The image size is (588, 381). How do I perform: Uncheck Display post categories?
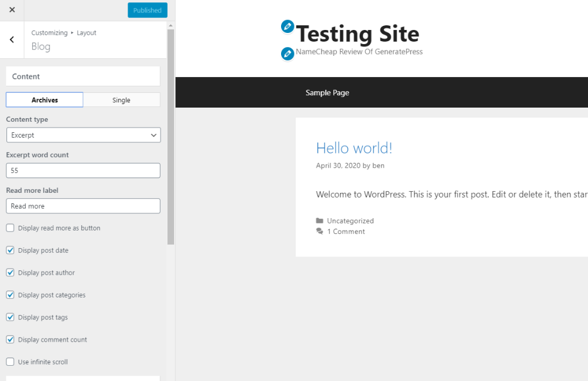click(x=10, y=295)
